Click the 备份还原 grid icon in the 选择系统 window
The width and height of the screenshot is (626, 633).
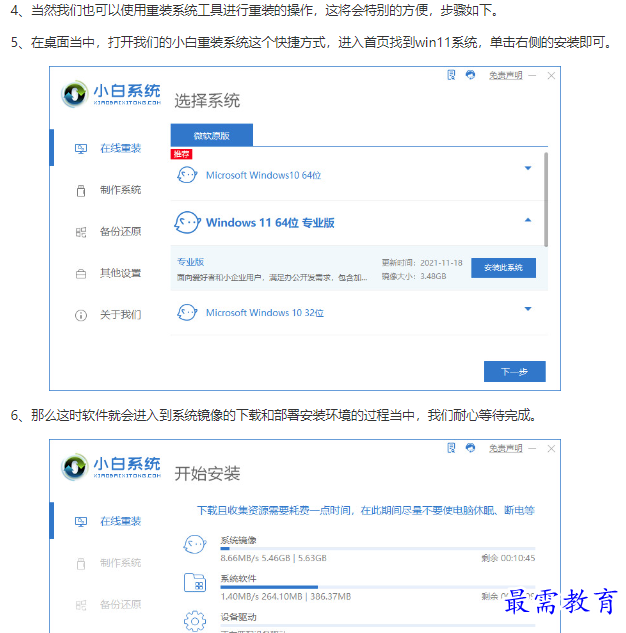pyautogui.click(x=81, y=232)
